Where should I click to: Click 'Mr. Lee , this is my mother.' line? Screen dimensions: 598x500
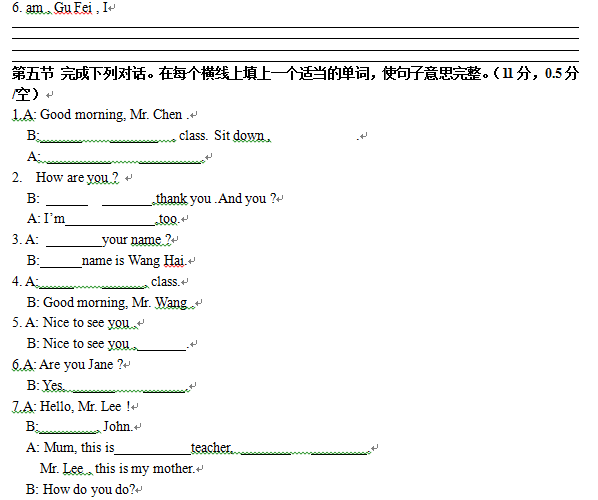point(117,468)
